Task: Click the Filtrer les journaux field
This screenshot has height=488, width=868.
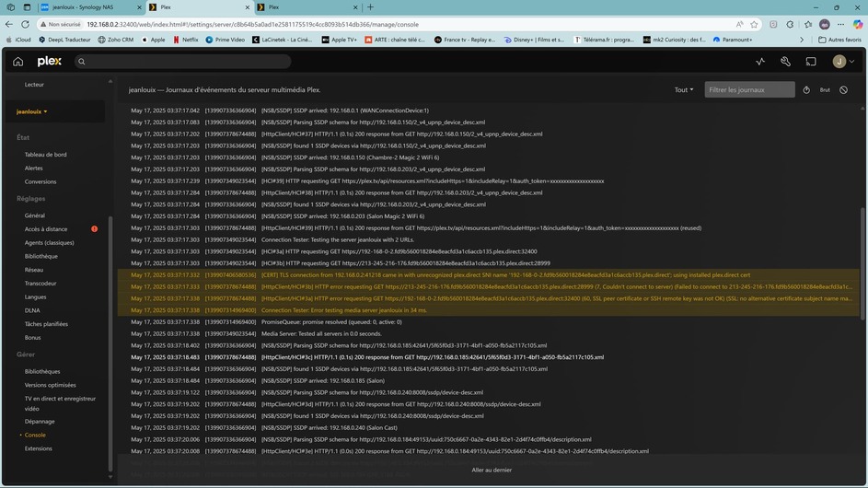Action: click(x=749, y=89)
